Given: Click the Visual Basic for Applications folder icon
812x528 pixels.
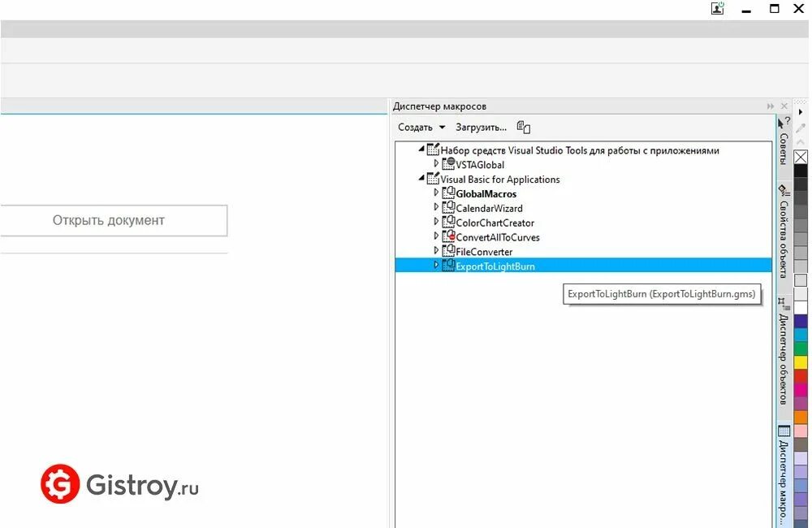Looking at the screenshot, I should (x=433, y=179).
